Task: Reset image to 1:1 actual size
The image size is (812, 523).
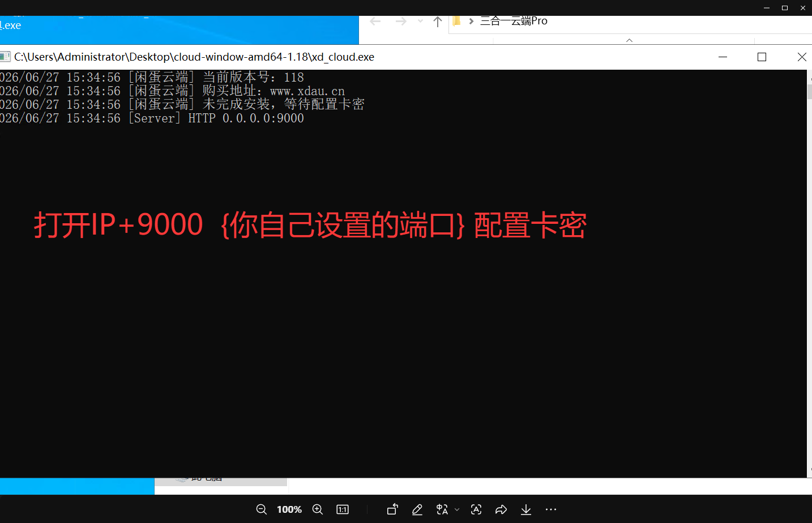Action: click(343, 509)
